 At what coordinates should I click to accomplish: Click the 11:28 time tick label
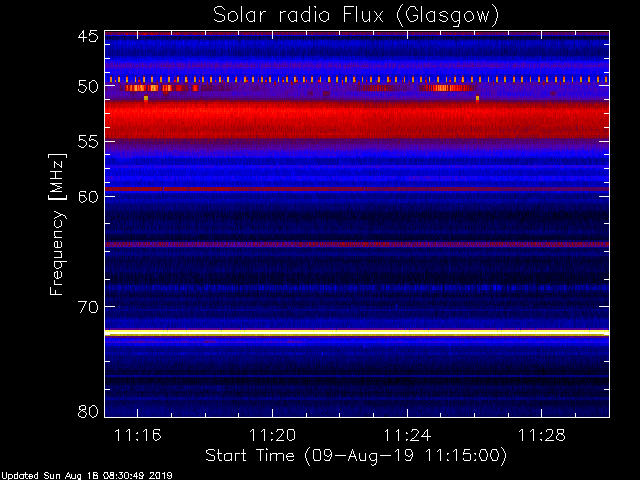point(542,435)
